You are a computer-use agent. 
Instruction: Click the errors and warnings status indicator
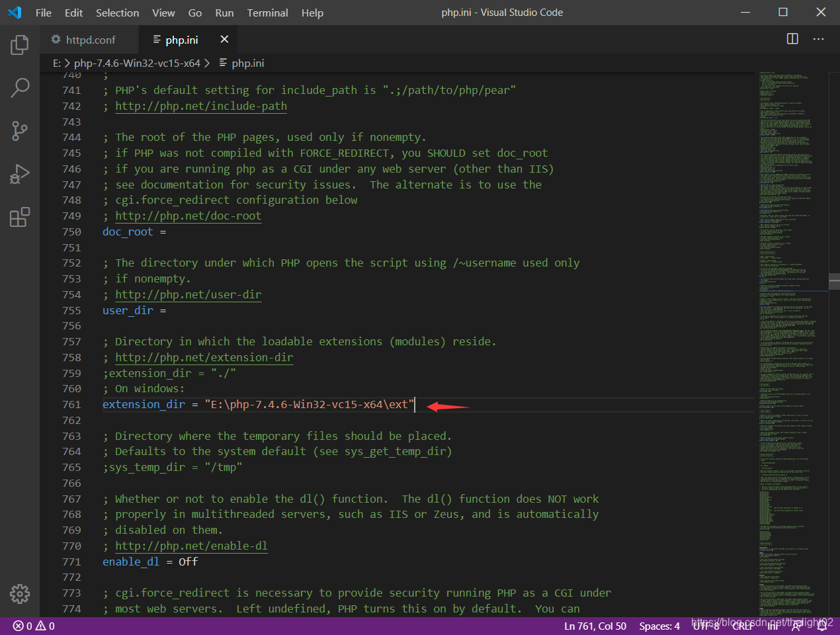coord(34,626)
